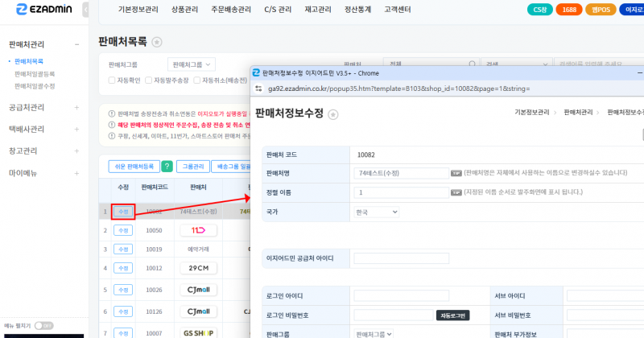The height and width of the screenshot is (338, 644).
Task: Expand the 마이메뉴 sidebar section
Action: pos(76,173)
